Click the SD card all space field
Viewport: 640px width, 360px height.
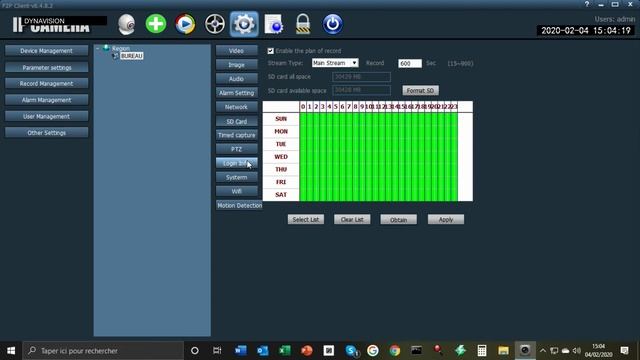[x=361, y=77]
